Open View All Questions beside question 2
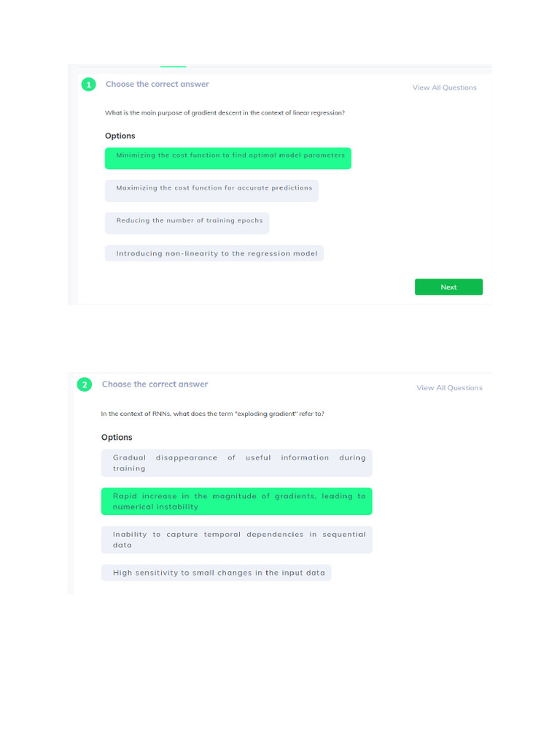 point(449,388)
